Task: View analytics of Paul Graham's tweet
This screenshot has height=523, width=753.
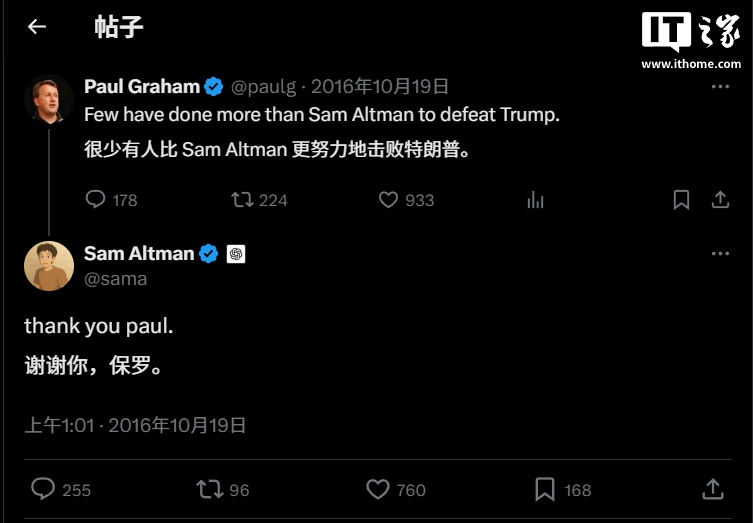Action: tap(535, 200)
